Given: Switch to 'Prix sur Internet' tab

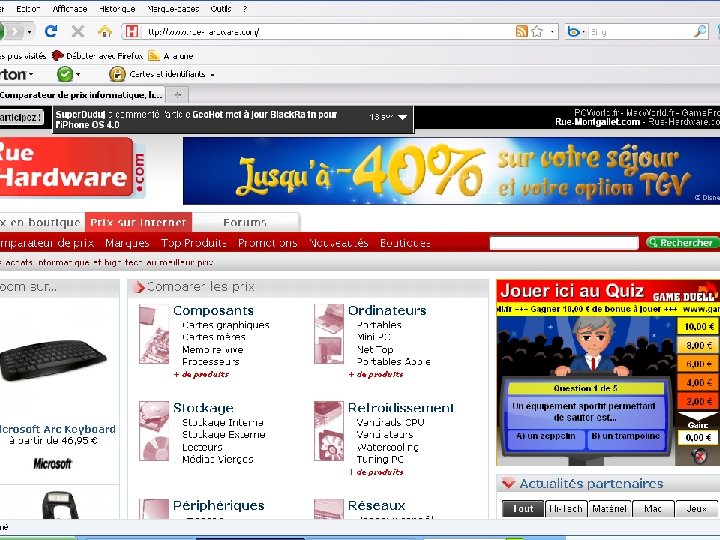Looking at the screenshot, I should 138,222.
